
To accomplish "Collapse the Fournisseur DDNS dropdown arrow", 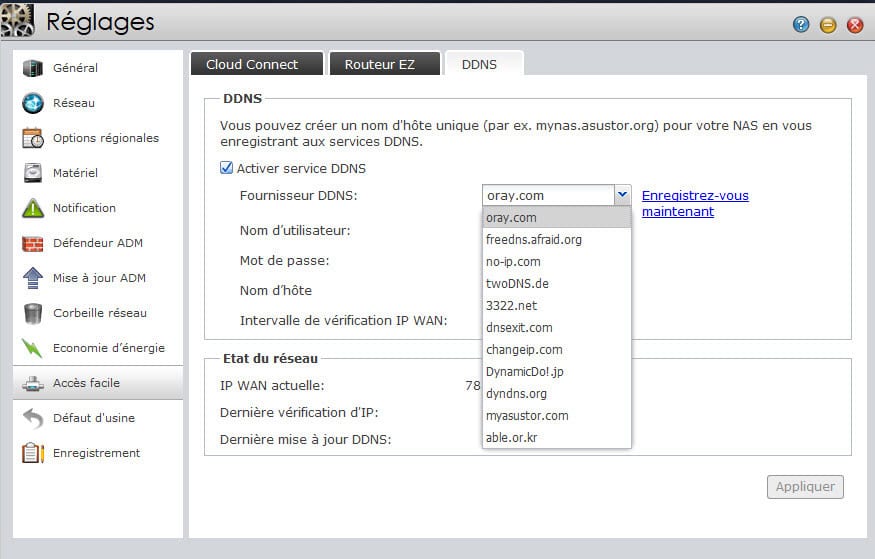I will click(x=622, y=195).
